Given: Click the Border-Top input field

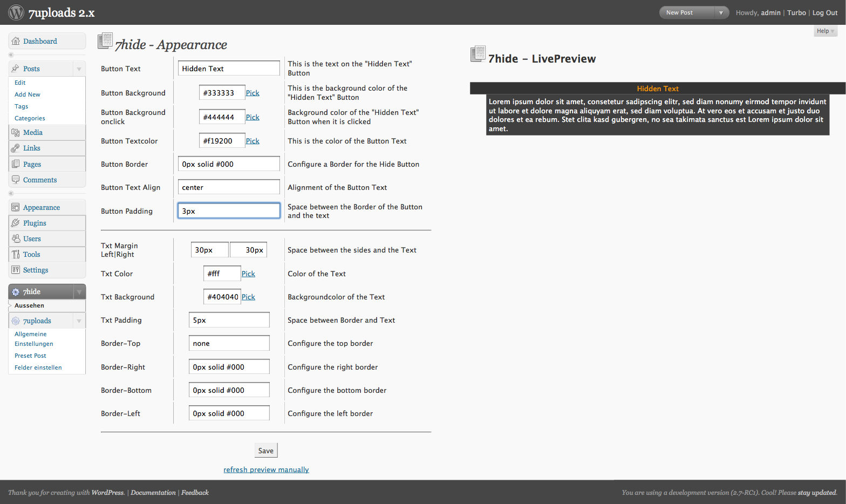Looking at the screenshot, I should pos(229,343).
